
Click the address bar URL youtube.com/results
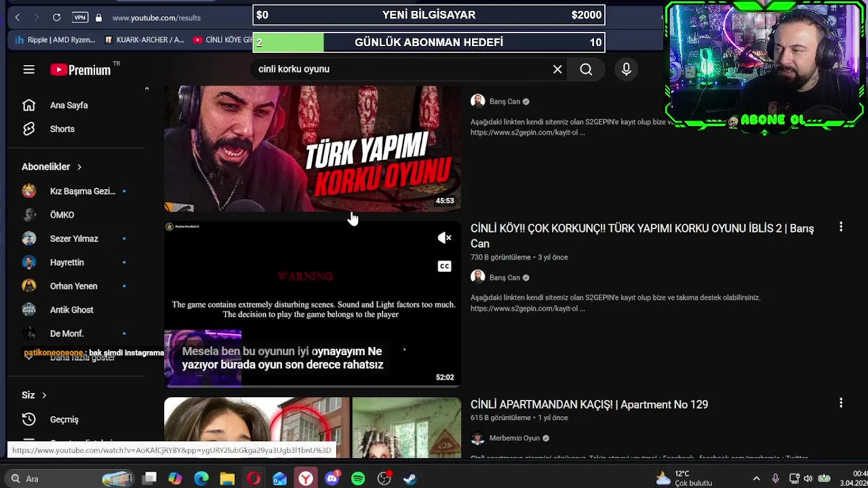157,18
